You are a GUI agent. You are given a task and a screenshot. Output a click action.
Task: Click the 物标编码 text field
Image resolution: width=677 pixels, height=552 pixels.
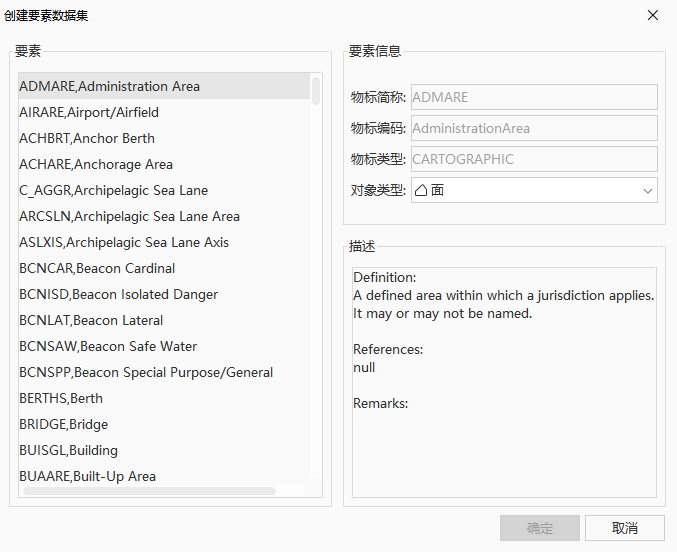pyautogui.click(x=533, y=128)
